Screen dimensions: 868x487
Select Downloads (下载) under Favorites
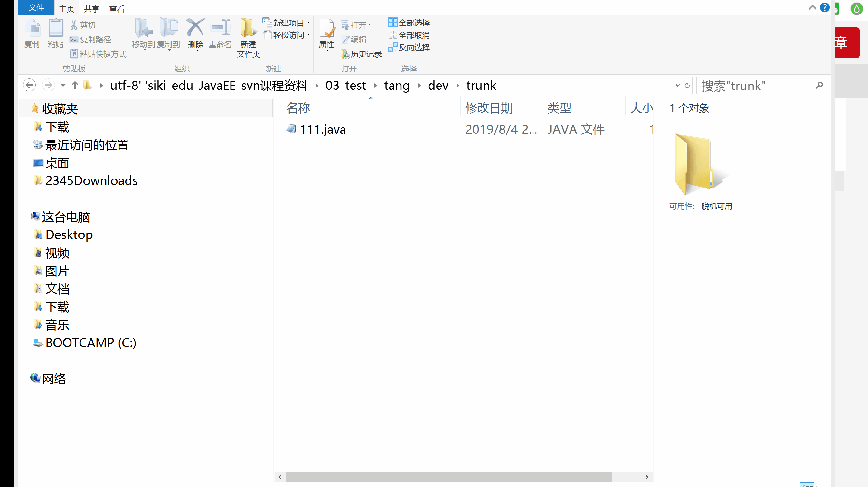tap(57, 127)
